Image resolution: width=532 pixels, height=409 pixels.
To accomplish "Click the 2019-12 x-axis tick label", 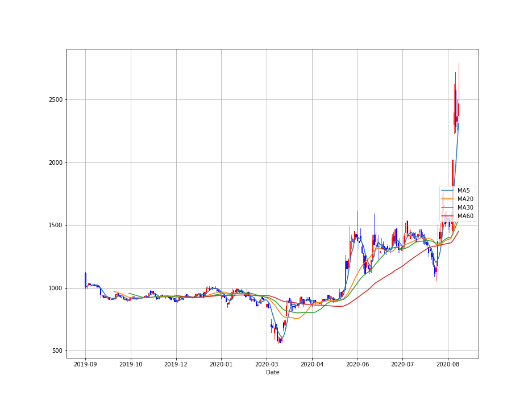I will (176, 365).
